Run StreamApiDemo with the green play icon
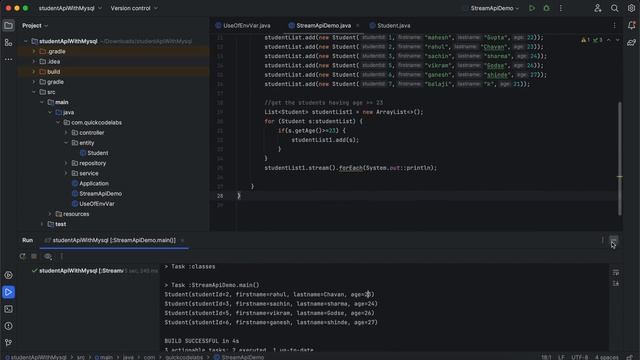Viewport: 640px width, 360px height. coord(531,8)
